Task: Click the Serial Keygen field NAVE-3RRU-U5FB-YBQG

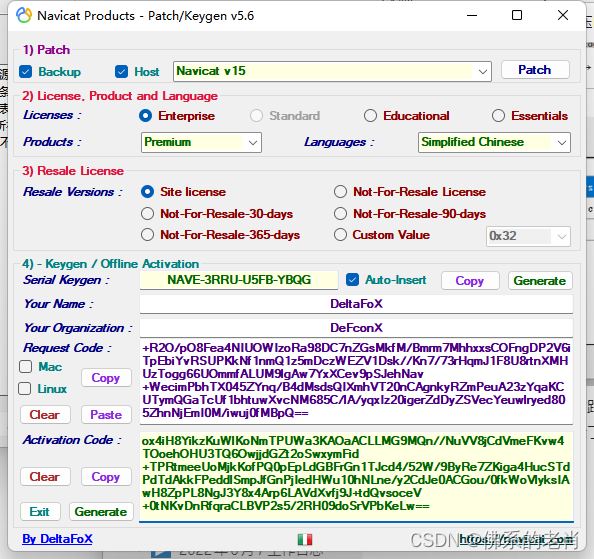Action: [239, 280]
